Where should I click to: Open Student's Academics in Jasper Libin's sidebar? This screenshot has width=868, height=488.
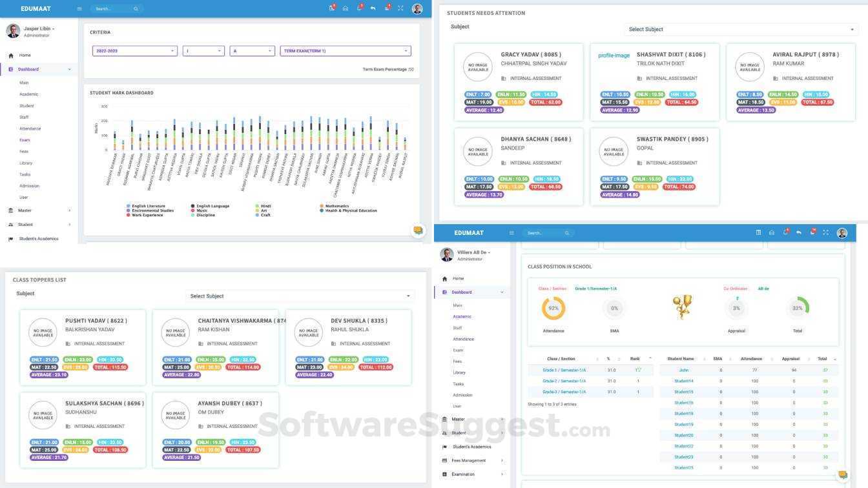39,239
